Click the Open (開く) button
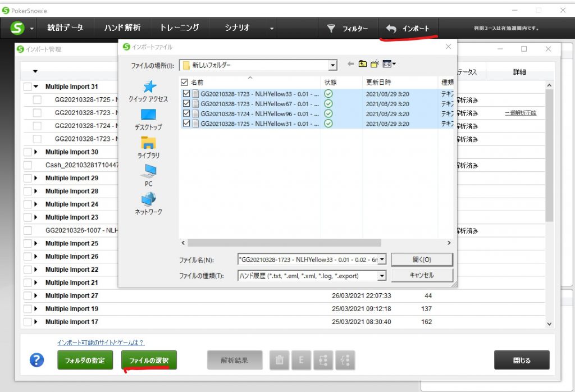 pos(422,259)
